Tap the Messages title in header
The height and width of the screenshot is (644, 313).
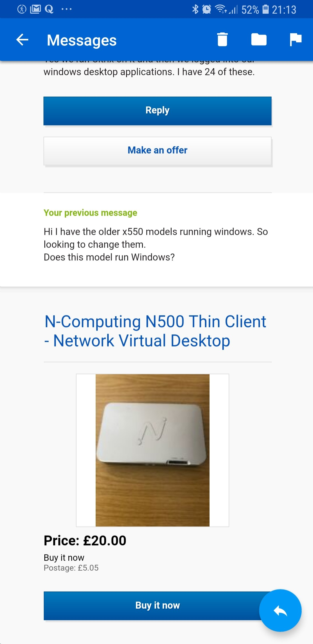82,40
